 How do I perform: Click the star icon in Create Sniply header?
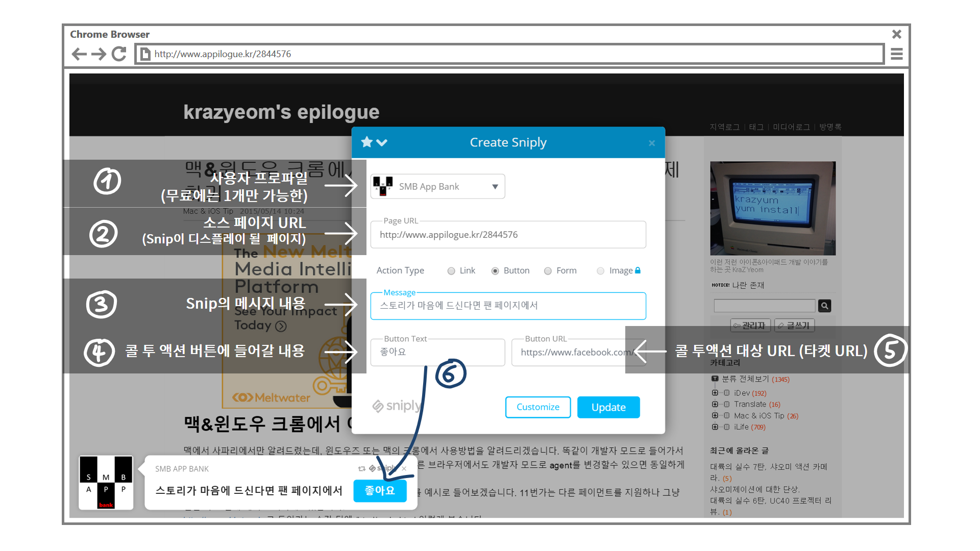tap(366, 142)
